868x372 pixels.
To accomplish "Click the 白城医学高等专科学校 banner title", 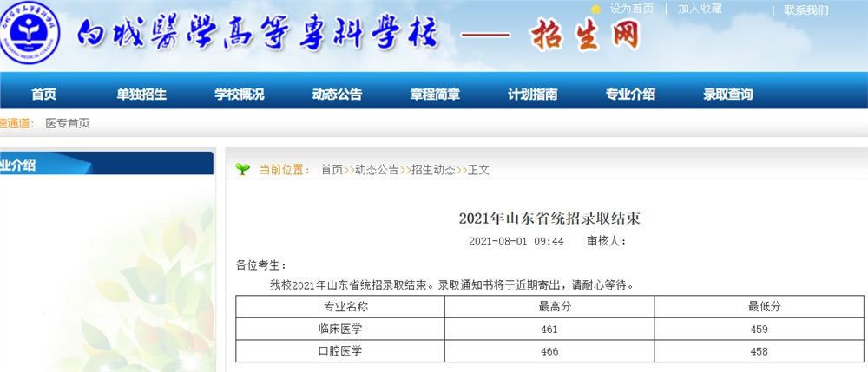I will click(x=258, y=35).
